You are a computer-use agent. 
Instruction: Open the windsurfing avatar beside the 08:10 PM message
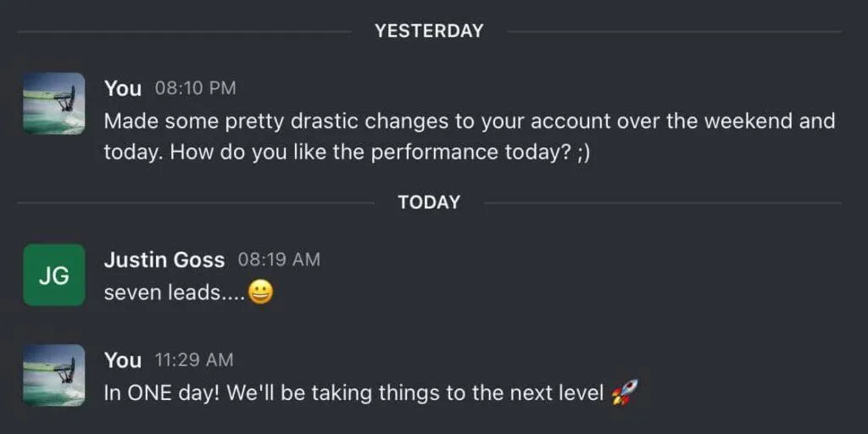53,103
